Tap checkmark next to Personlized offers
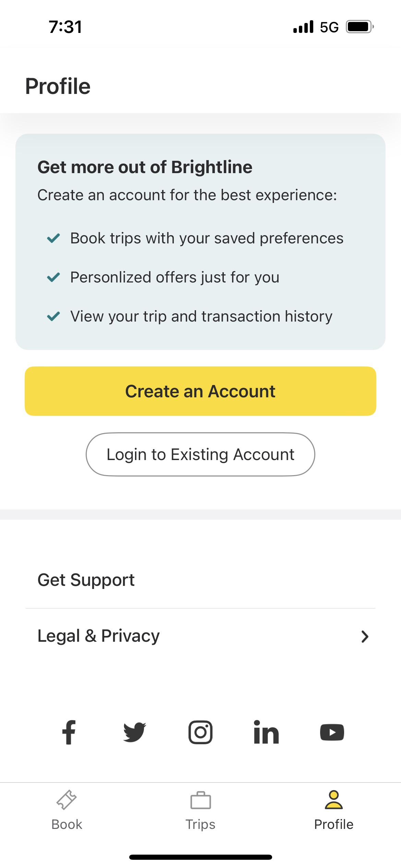401x868 pixels. click(53, 277)
